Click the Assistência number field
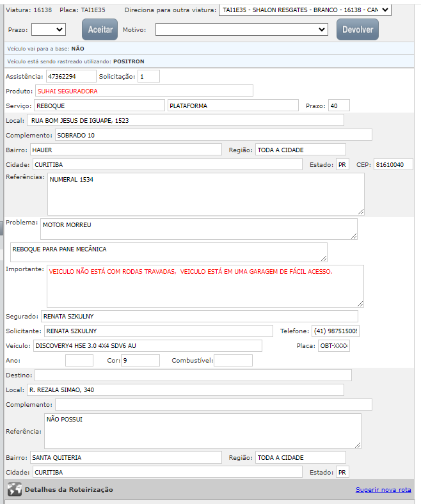421x504 pixels. (70, 76)
